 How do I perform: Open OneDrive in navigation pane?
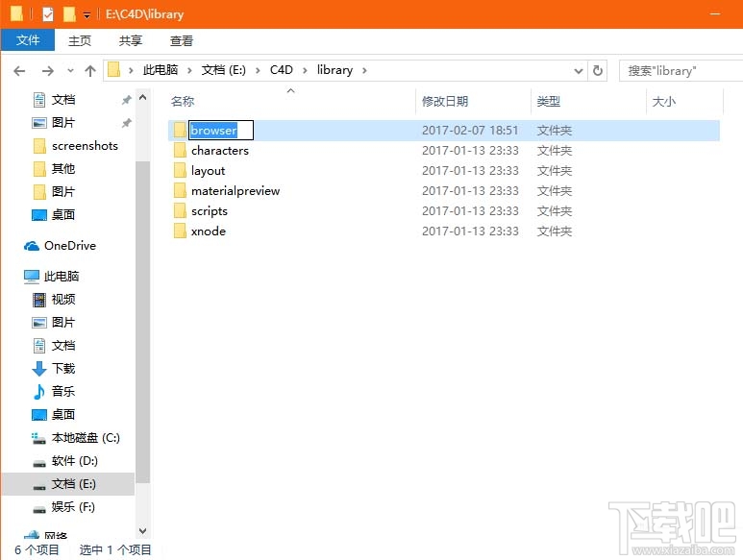(70, 246)
